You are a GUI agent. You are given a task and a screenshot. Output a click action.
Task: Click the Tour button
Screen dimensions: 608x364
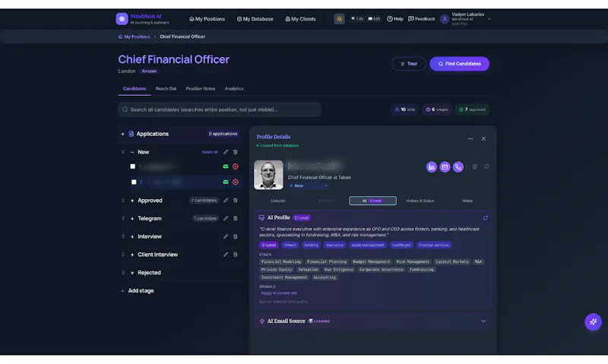click(x=408, y=64)
